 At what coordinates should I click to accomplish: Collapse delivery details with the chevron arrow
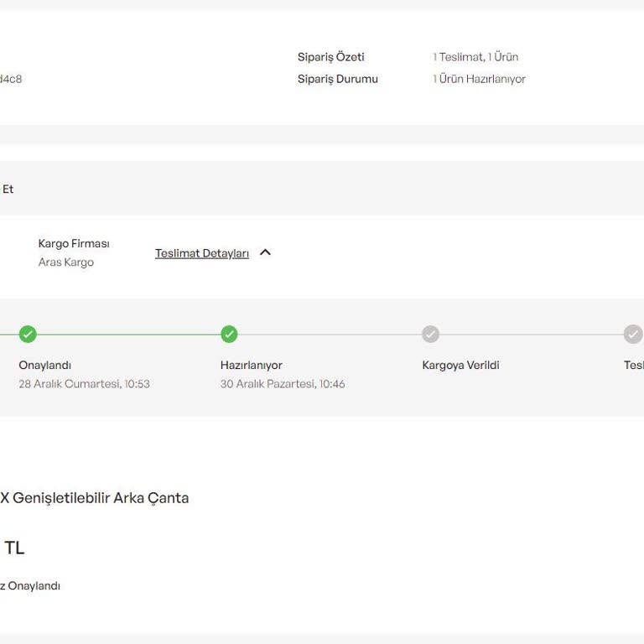[265, 252]
